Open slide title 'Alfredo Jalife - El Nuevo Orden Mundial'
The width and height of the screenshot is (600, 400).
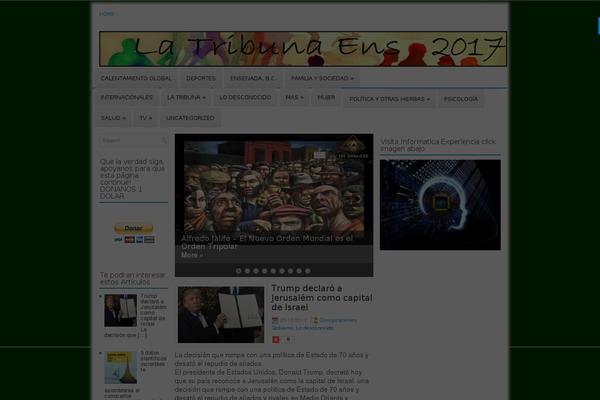click(267, 242)
